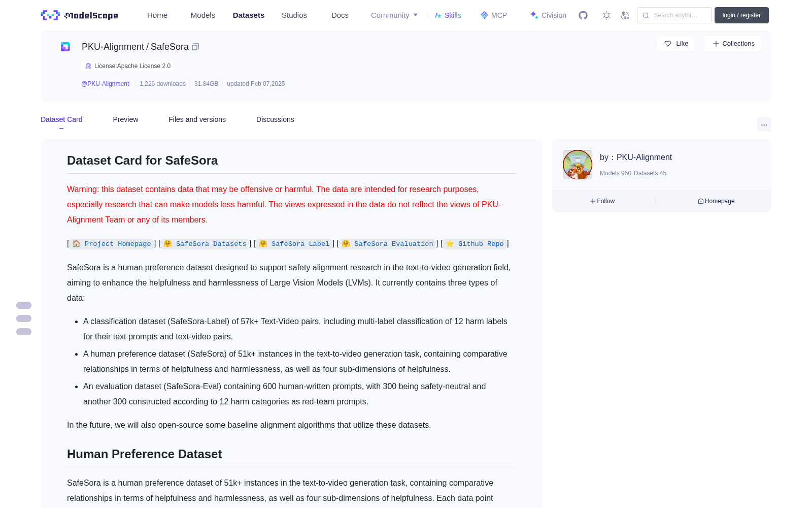Expand the Community dropdown menu
Image resolution: width=812 pixels, height=508 pixels.
394,15
